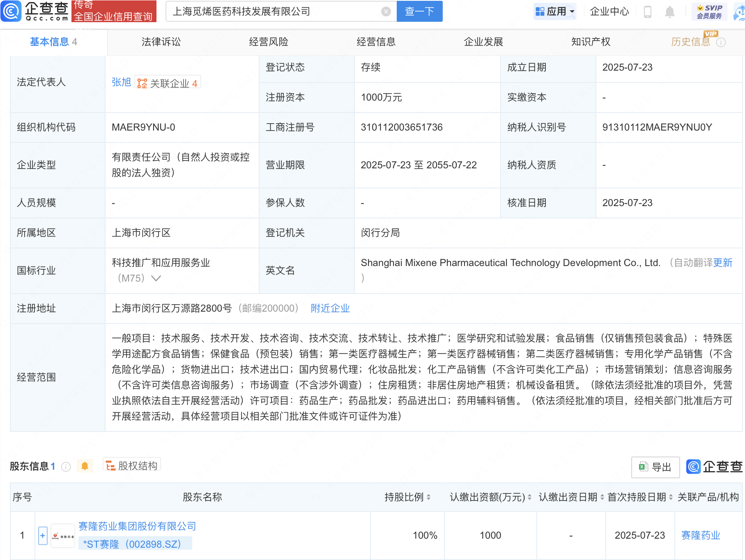Click the Excel 导出 export button
Image resolution: width=745 pixels, height=560 pixels.
pos(655,467)
